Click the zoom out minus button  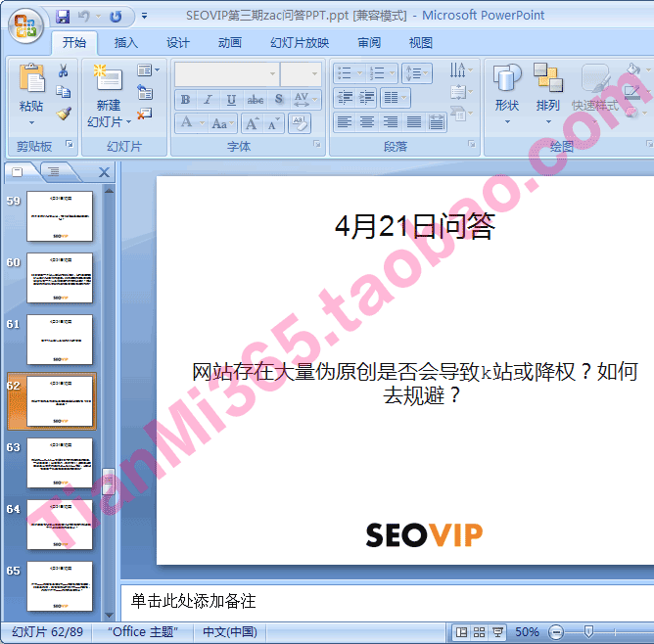pyautogui.click(x=556, y=632)
